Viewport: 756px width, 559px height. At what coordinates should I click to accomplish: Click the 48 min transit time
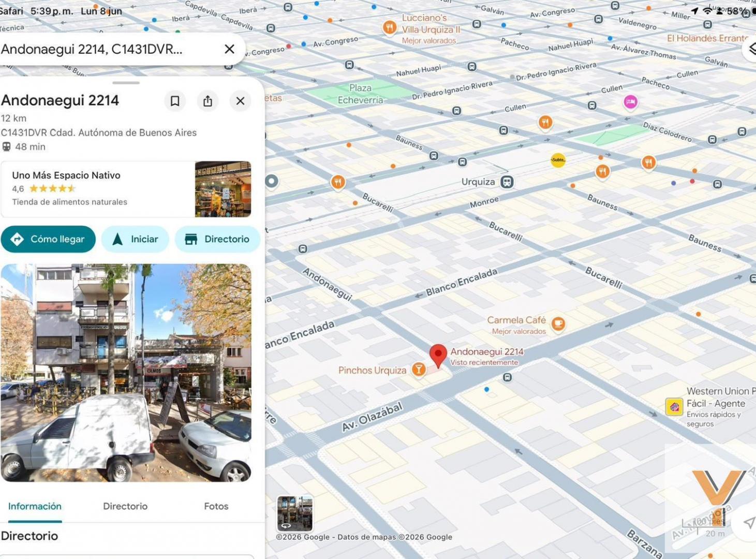30,147
